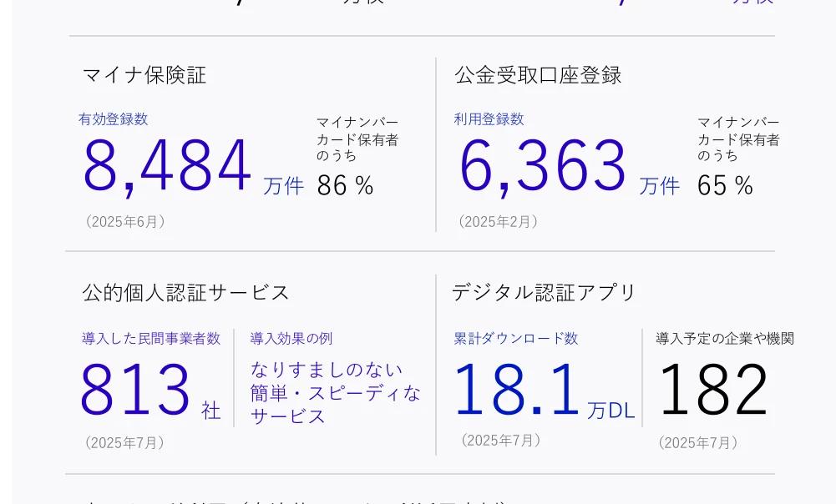Click the 8,484 figure
This screenshot has width=836, height=504.
[167, 166]
